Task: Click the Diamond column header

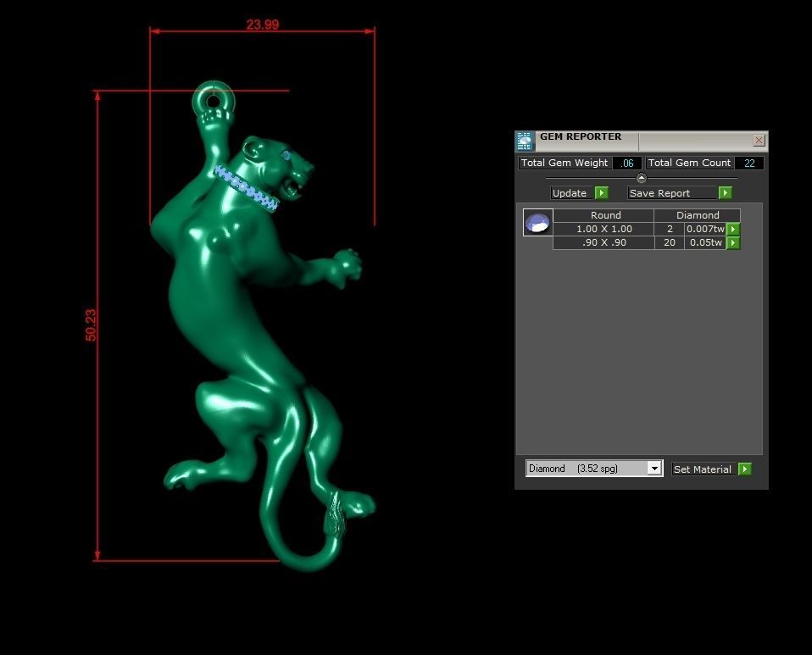Action: click(698, 215)
